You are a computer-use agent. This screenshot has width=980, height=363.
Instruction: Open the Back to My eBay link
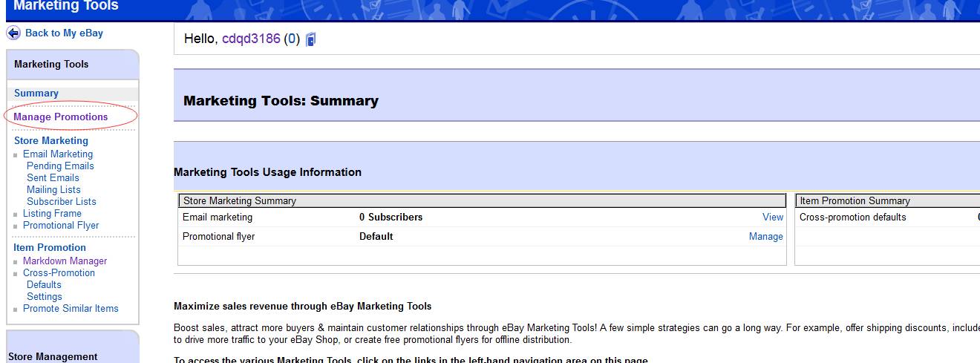pos(64,33)
